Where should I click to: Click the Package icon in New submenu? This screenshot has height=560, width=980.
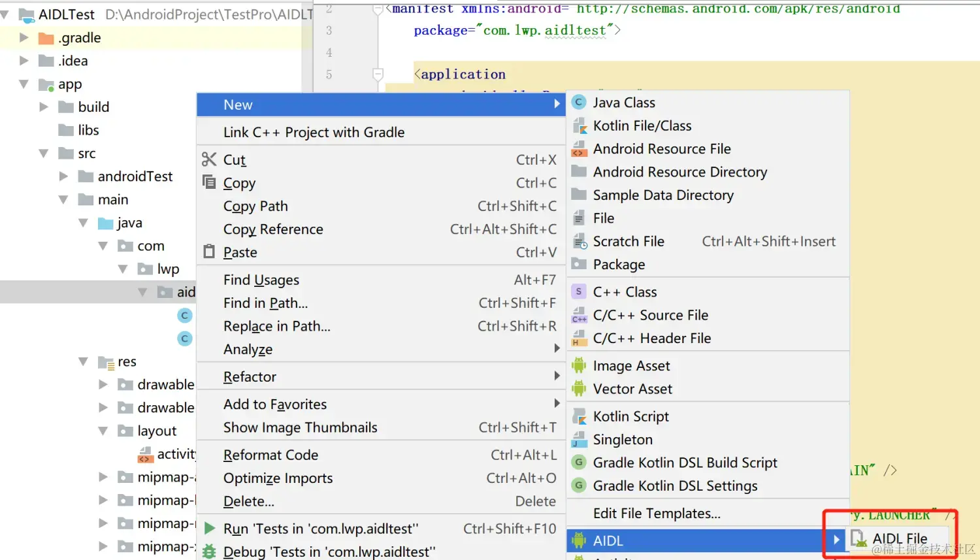(x=579, y=265)
